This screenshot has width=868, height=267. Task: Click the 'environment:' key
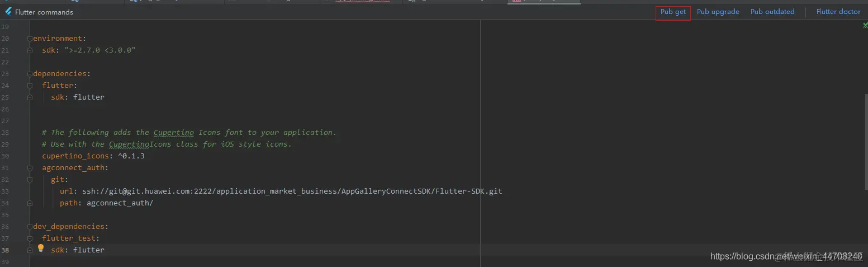click(x=60, y=39)
